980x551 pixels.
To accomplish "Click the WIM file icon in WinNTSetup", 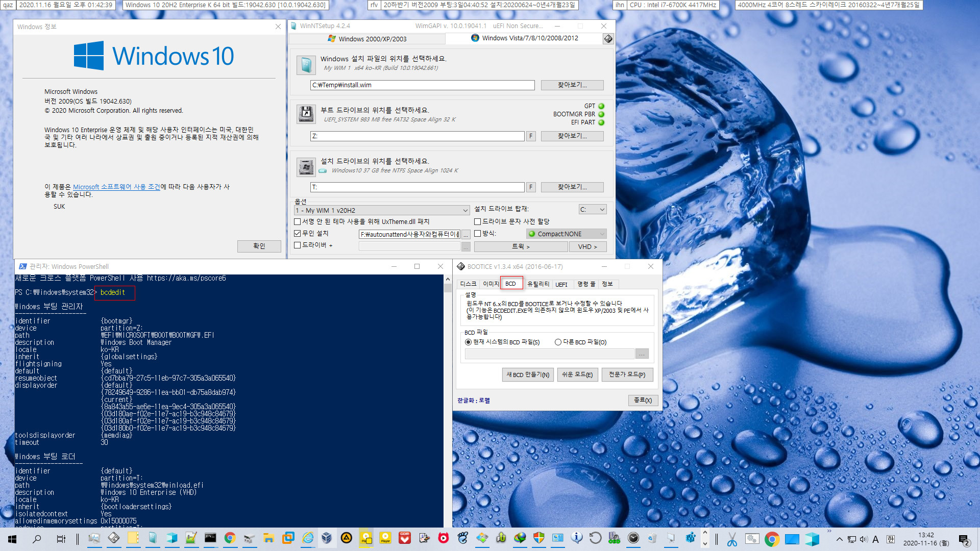I will [306, 65].
